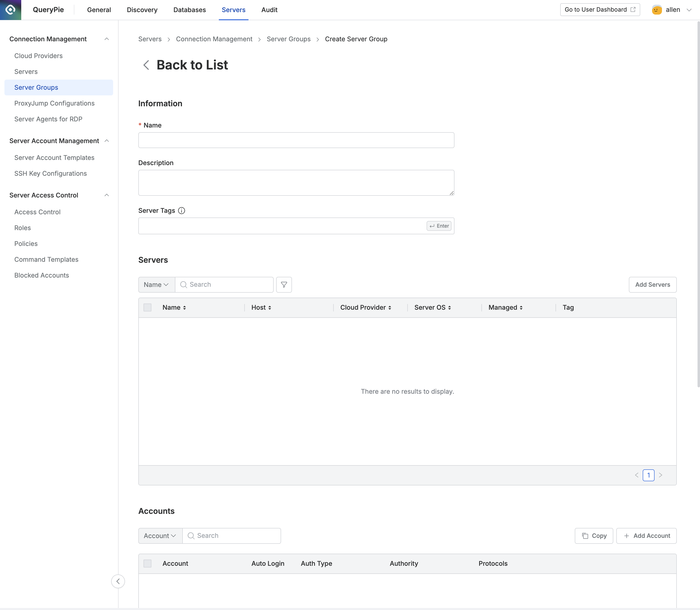The height and width of the screenshot is (610, 700).
Task: Toggle select-all checkbox in Accounts table
Action: coord(147,563)
